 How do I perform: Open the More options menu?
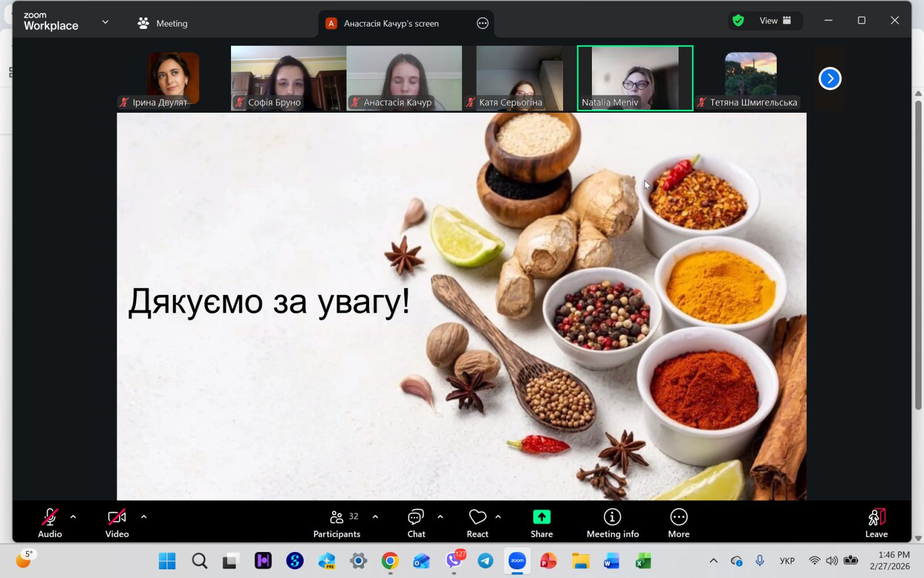679,523
